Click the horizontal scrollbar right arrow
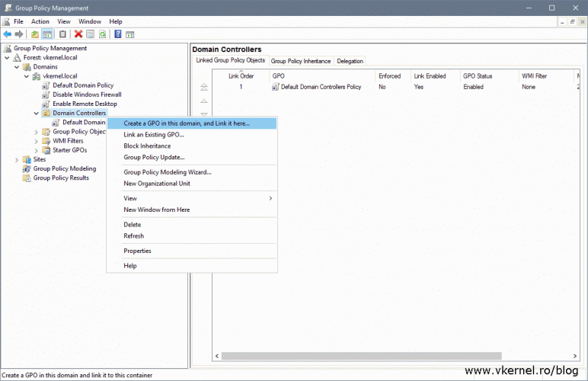This screenshot has height=381, width=588. (x=575, y=356)
